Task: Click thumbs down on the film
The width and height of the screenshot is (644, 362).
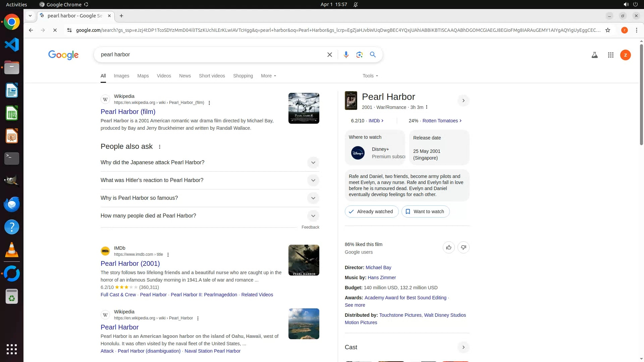Action: click(x=463, y=247)
